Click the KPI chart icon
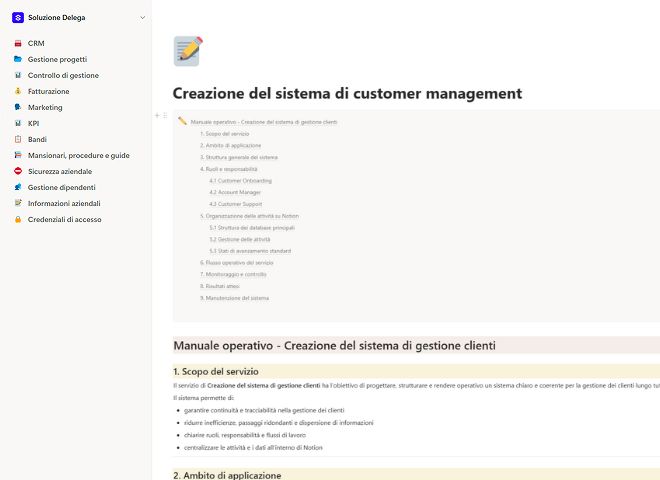660x480 pixels. [x=18, y=123]
